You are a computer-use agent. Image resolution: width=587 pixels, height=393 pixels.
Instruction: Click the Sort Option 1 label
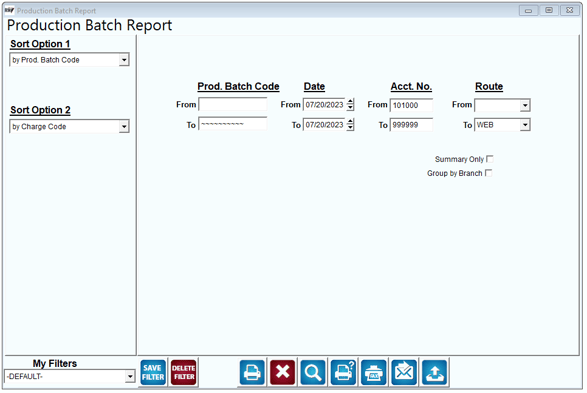click(40, 44)
